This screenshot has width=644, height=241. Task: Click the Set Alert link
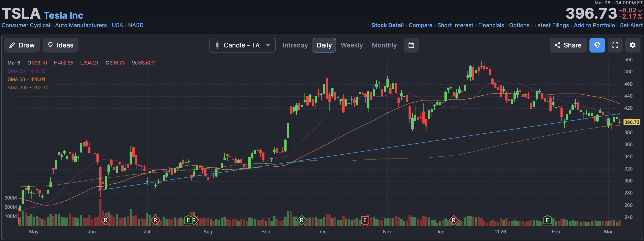pyautogui.click(x=631, y=25)
